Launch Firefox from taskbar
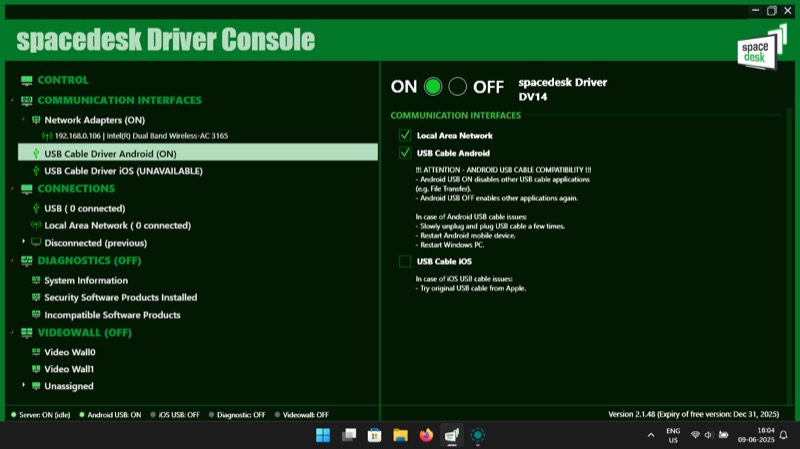 coord(426,435)
